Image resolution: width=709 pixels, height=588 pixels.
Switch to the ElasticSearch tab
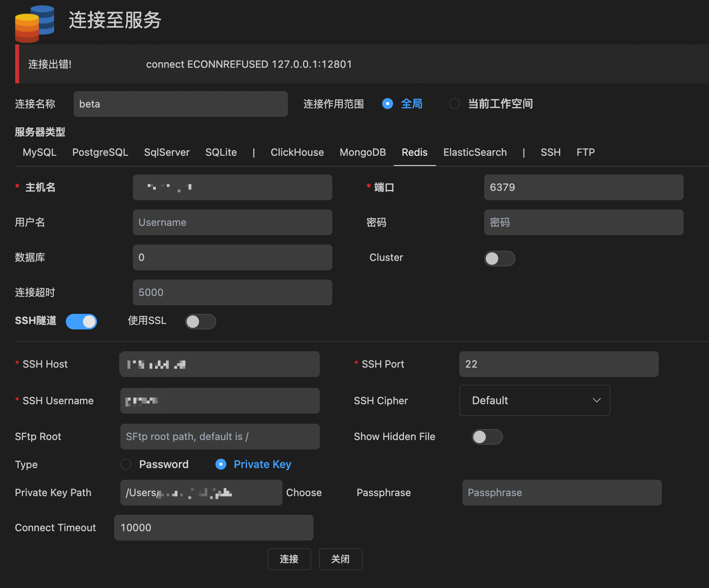click(475, 152)
